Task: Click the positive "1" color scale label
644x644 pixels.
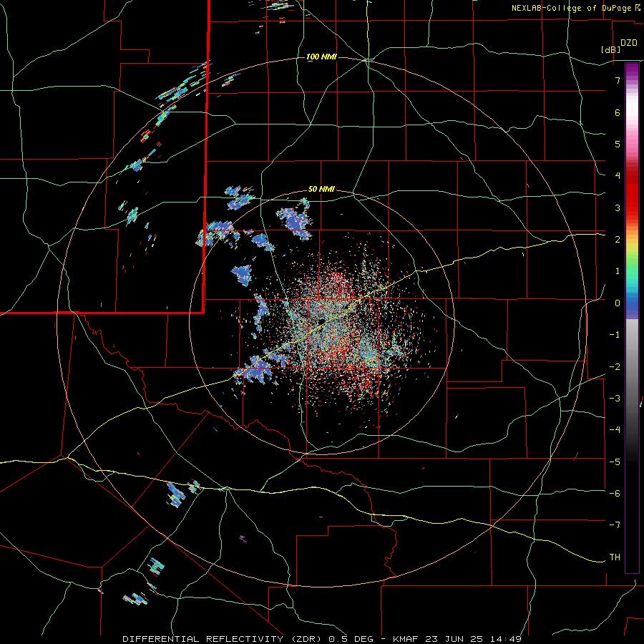Action: 618,271
